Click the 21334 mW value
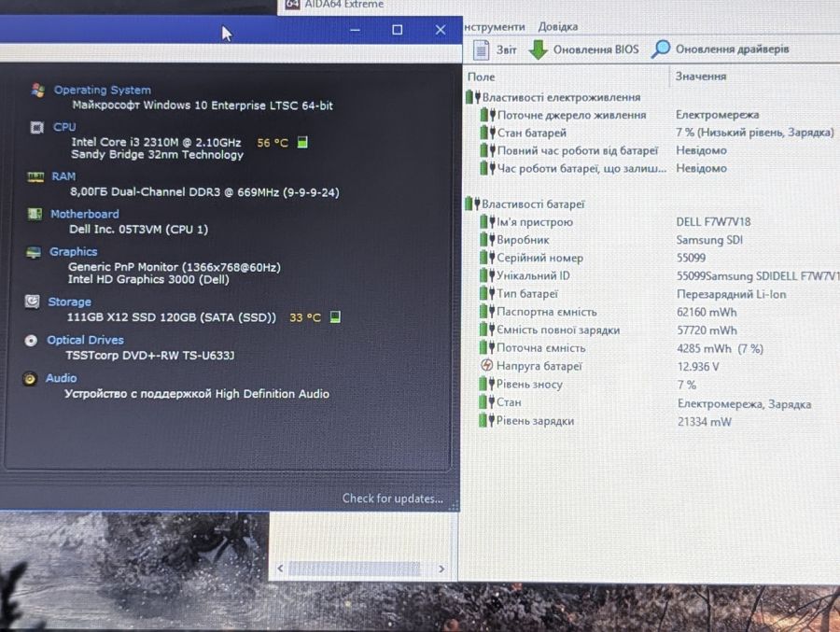The image size is (840, 632). point(705,422)
